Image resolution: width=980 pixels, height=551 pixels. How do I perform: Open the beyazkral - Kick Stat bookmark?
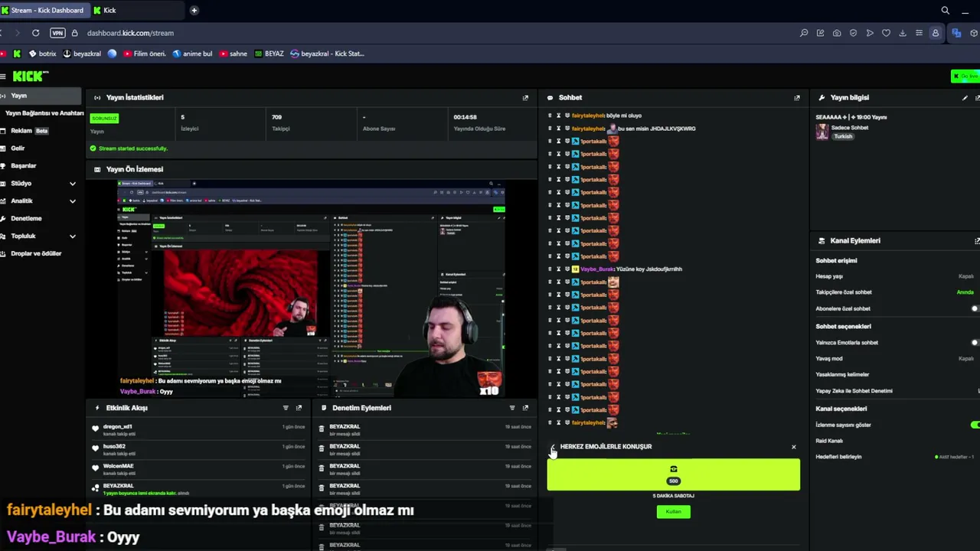point(327,54)
